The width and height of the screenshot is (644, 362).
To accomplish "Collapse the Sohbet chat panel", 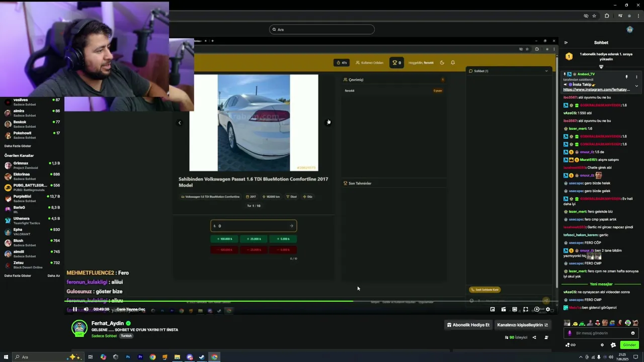I will 566,43.
